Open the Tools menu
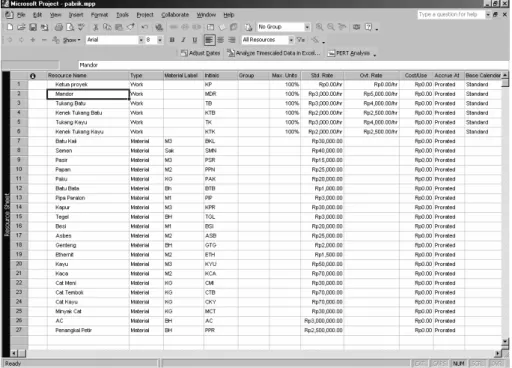The height and width of the screenshot is (368, 512). click(122, 15)
